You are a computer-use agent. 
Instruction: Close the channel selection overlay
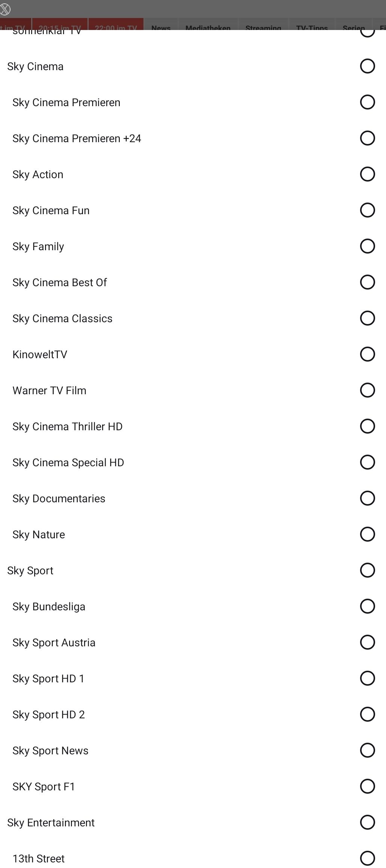tap(5, 9)
